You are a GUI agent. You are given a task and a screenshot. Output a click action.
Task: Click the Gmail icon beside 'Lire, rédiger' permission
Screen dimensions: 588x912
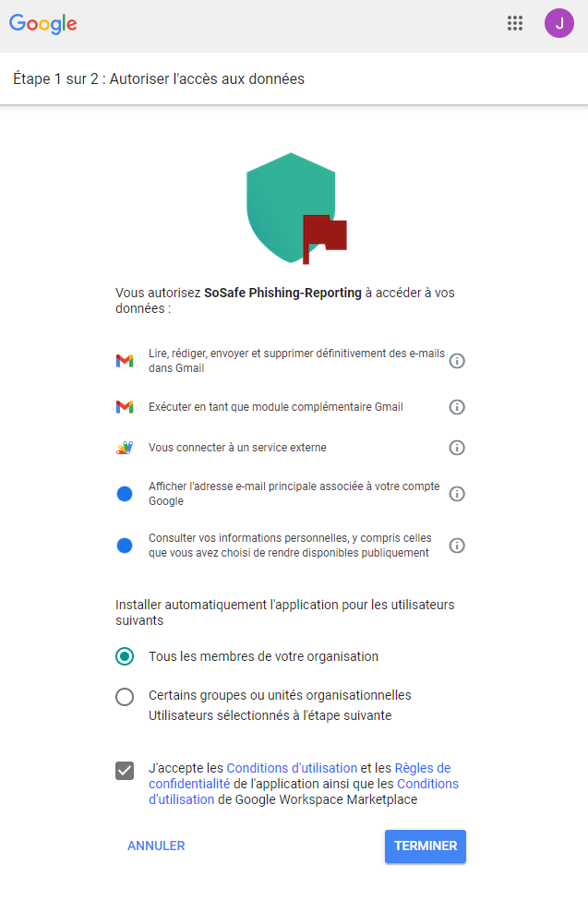pyautogui.click(x=125, y=361)
